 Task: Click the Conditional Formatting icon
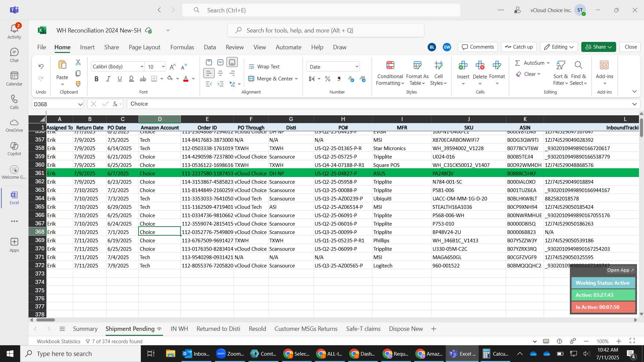click(390, 65)
